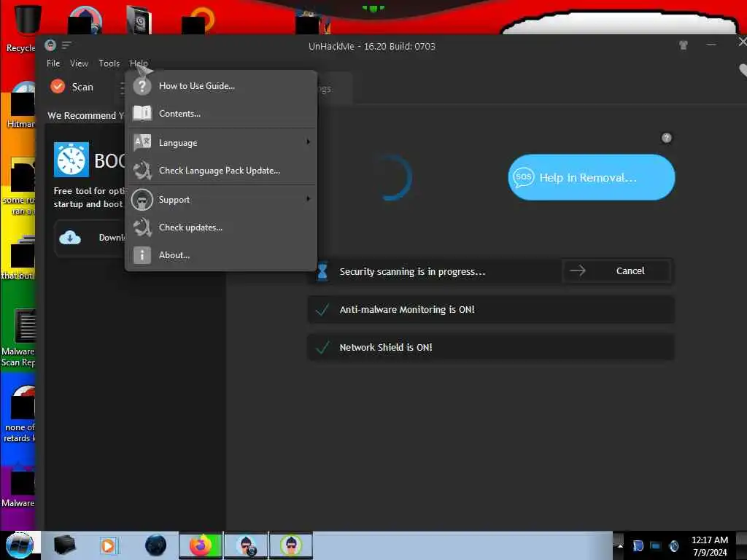This screenshot has width=747, height=560.
Task: Click the Check updates refresh icon
Action: click(x=142, y=227)
